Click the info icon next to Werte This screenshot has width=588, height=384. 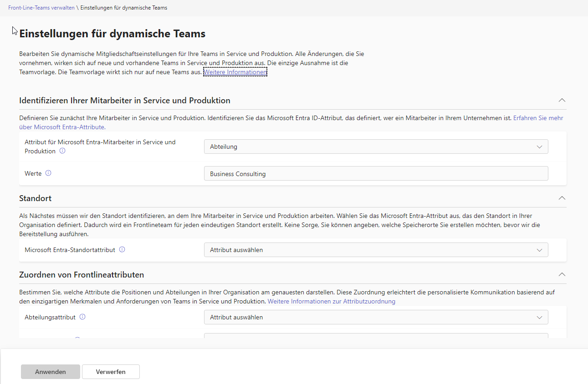49,172
